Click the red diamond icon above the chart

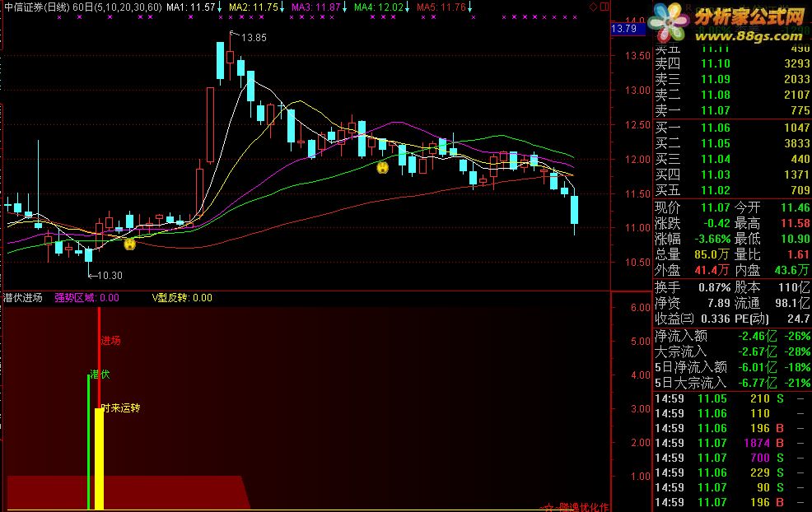point(594,7)
